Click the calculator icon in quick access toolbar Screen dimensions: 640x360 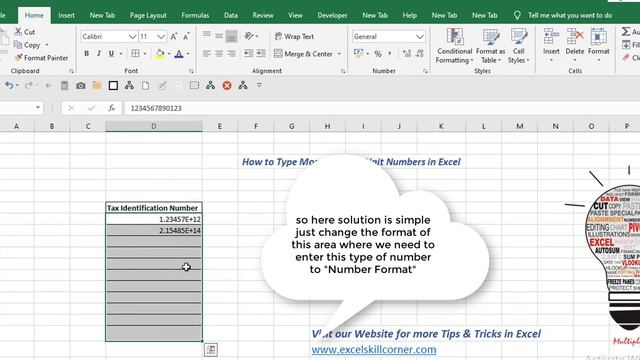tap(64, 85)
